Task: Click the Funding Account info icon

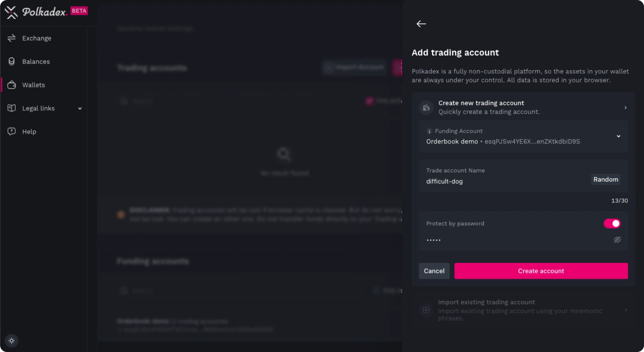Action: (429, 131)
